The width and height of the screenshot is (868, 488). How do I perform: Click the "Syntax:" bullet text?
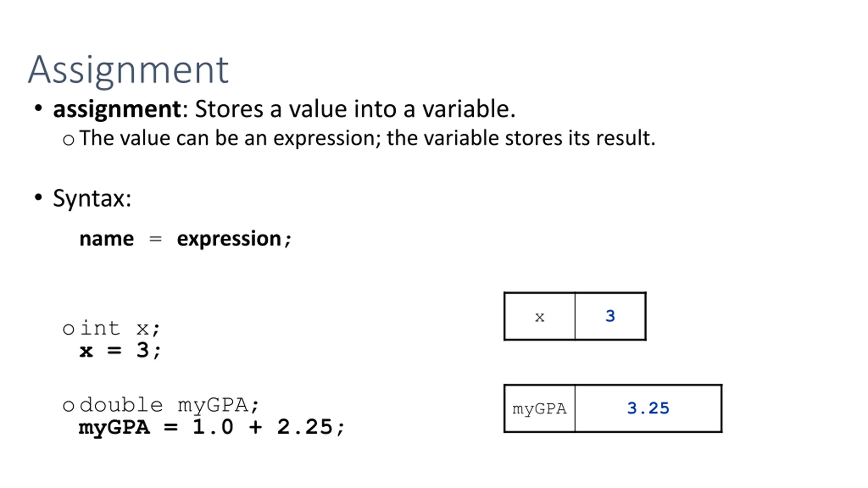pos(92,198)
